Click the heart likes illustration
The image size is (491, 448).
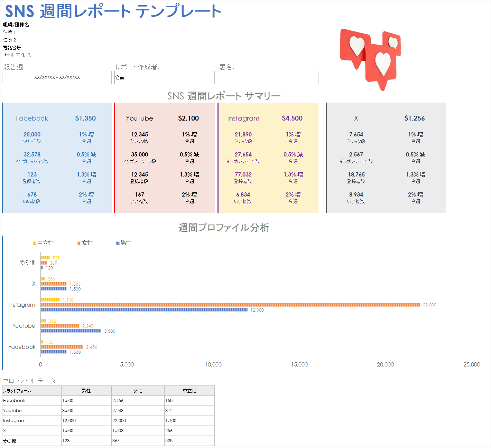coord(370,60)
